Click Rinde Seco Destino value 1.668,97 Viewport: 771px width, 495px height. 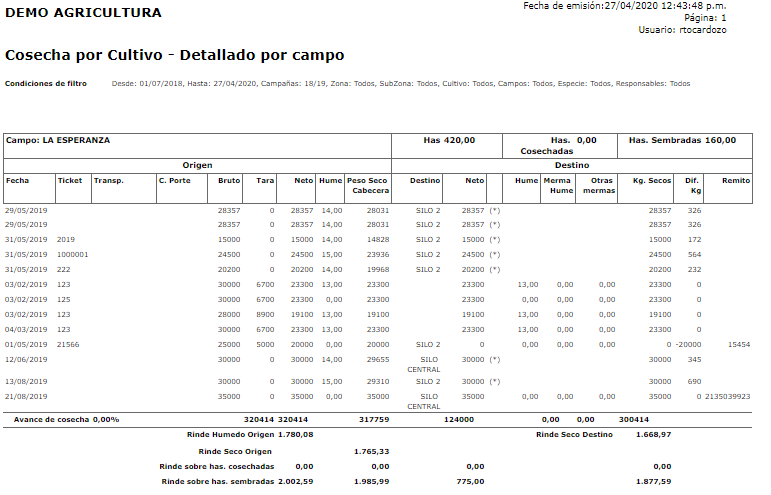coord(653,435)
